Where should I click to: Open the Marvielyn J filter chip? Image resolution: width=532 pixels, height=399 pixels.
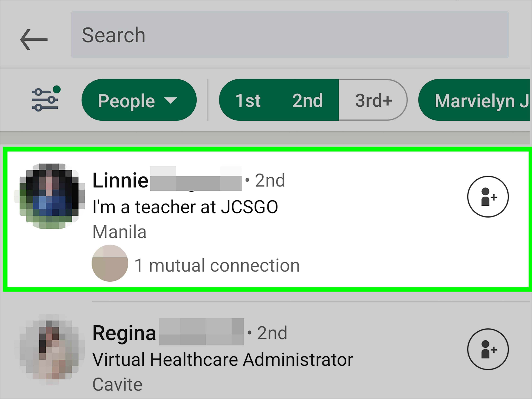coord(475,100)
